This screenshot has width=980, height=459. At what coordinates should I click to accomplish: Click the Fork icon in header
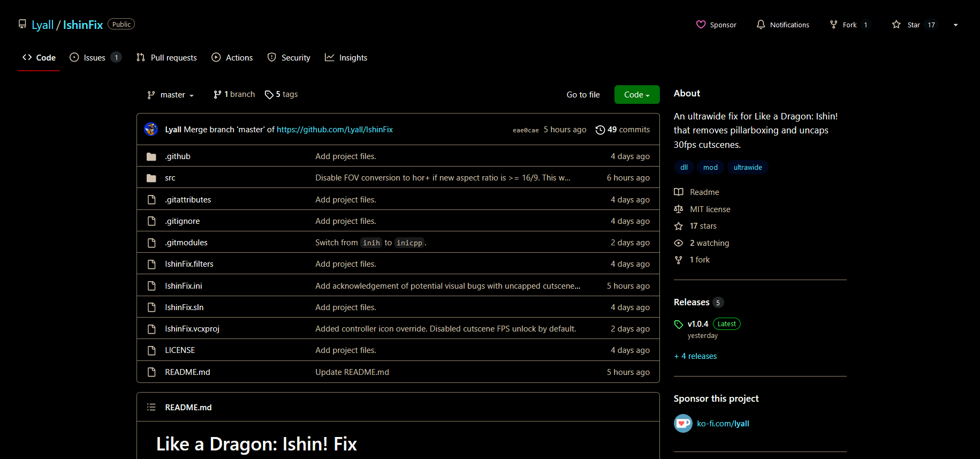pyautogui.click(x=833, y=25)
